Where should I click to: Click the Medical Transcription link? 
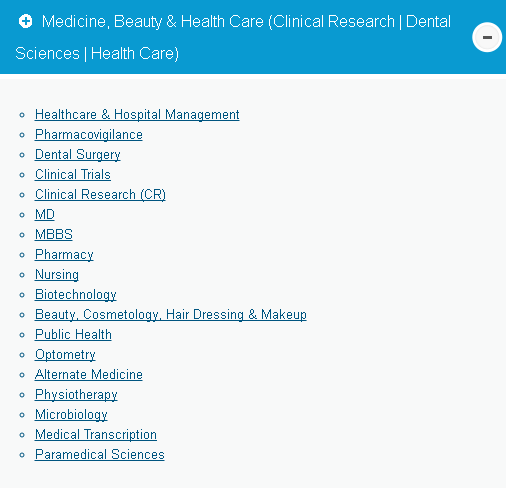tap(96, 435)
